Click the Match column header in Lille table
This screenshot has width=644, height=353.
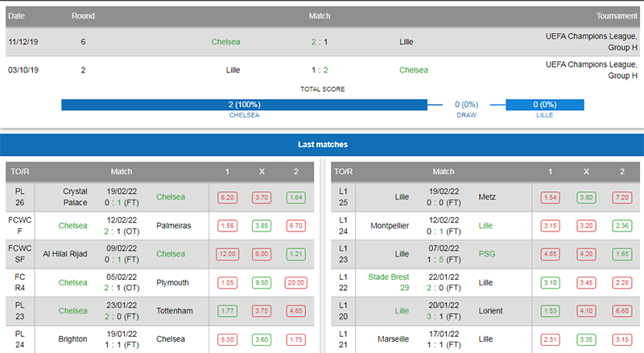click(x=444, y=171)
